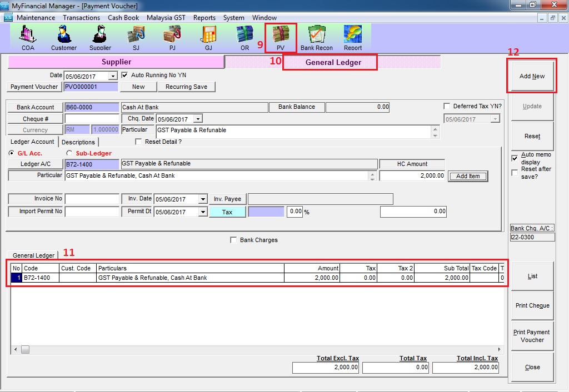Open the COA toolbar icon
This screenshot has height=392, width=569.
click(x=28, y=37)
